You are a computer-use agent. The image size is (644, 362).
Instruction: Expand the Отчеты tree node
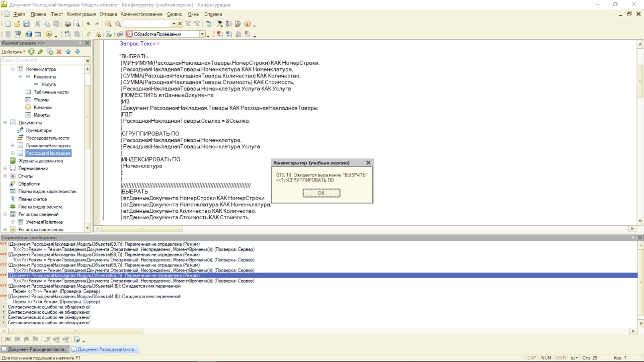[6, 176]
